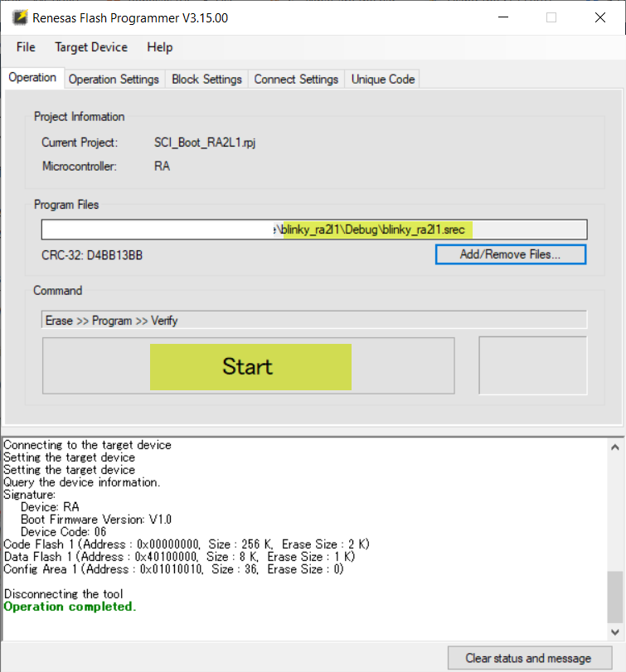Click Clear status and message button
This screenshot has width=626, height=672.
coord(528,658)
